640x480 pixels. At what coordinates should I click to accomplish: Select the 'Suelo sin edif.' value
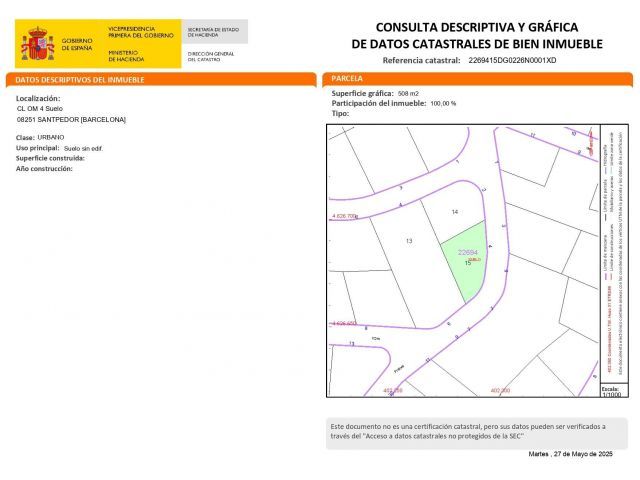point(83,149)
